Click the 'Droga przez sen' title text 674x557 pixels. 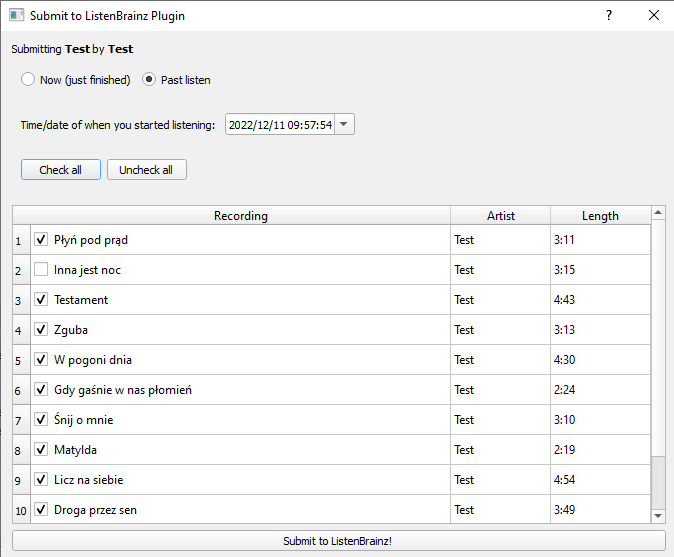95,510
